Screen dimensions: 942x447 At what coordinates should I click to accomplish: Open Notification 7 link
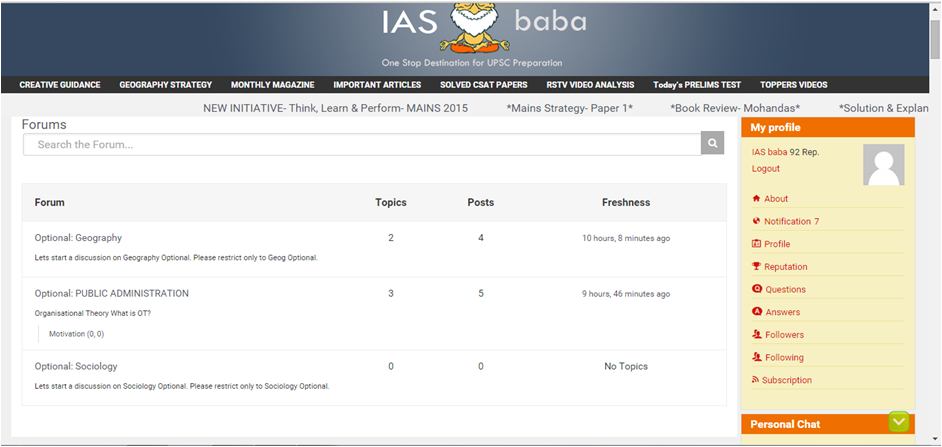pos(792,222)
